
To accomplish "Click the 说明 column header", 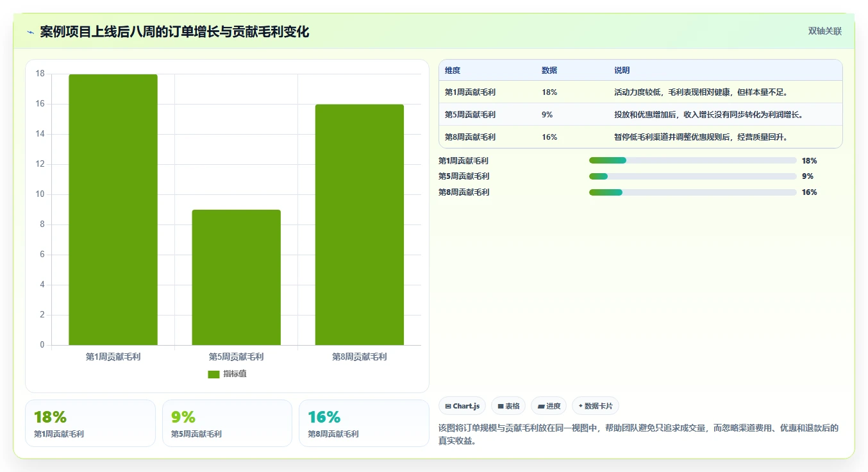I will pyautogui.click(x=622, y=71).
